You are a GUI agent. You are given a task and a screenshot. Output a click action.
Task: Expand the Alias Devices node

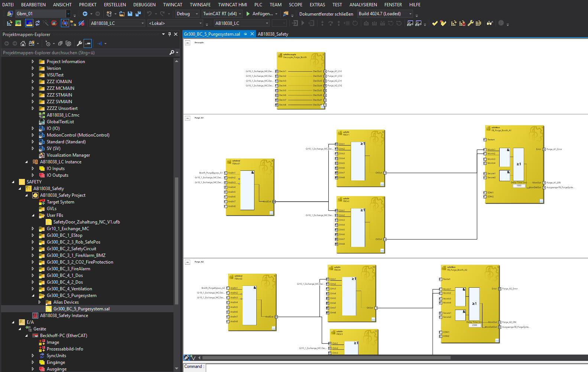click(39, 302)
